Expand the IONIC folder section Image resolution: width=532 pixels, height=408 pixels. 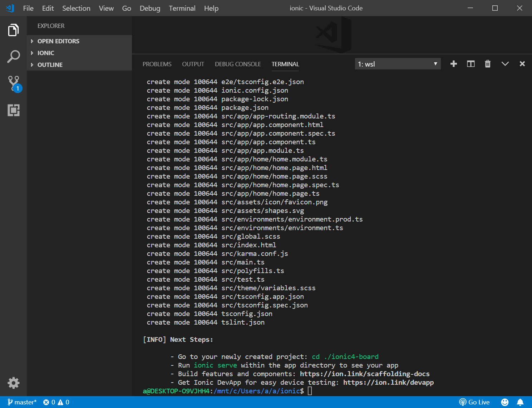point(46,53)
